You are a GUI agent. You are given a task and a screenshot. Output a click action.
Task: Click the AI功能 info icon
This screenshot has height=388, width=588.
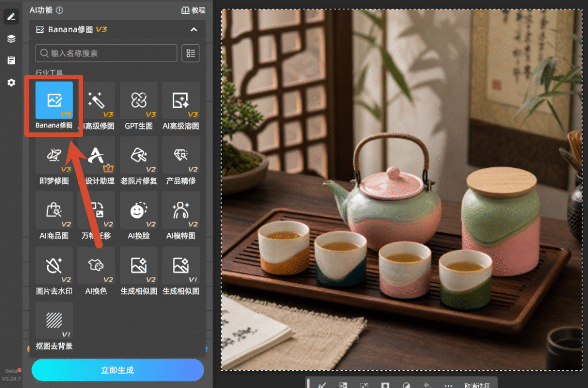[x=59, y=10]
